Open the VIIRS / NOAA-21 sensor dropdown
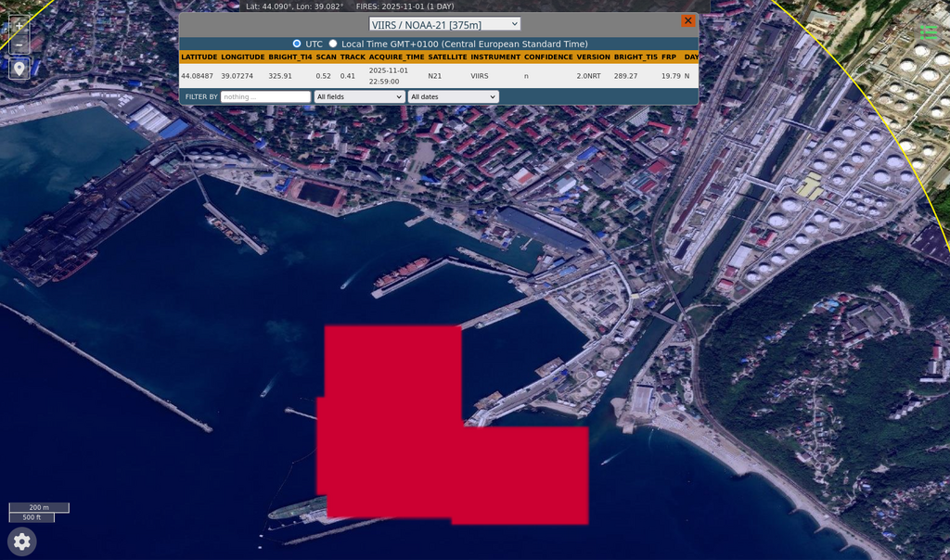 click(444, 24)
